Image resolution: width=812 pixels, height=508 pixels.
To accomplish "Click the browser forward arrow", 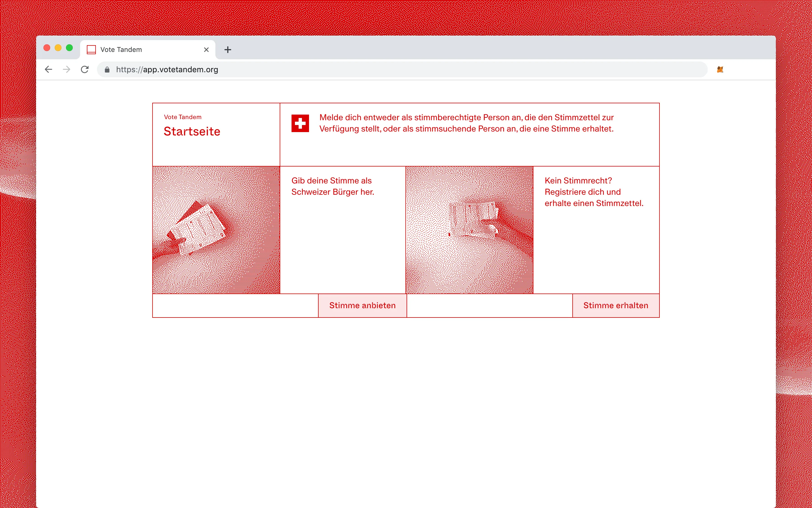I will (x=67, y=69).
